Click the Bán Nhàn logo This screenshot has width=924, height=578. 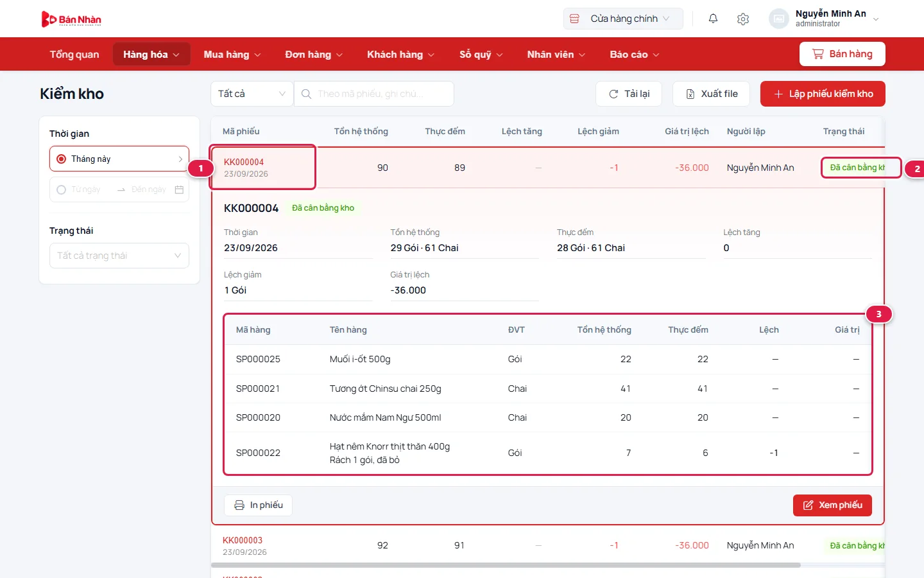71,19
